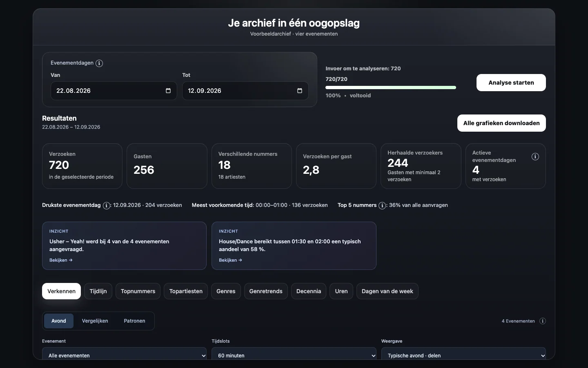Click the Verzoeken per gast 2,8 card
Screen dimensions: 588x368
coord(336,166)
